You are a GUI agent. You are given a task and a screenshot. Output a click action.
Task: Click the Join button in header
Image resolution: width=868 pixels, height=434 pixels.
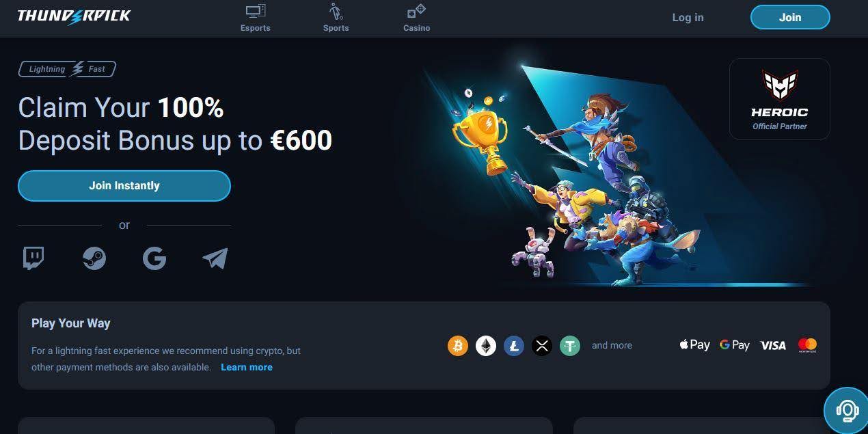(790, 17)
